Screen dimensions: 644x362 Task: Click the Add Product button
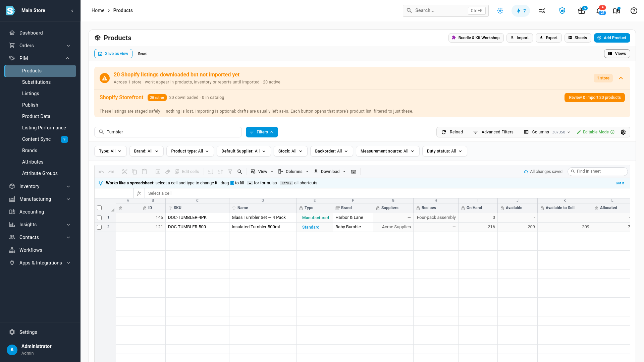coord(612,38)
